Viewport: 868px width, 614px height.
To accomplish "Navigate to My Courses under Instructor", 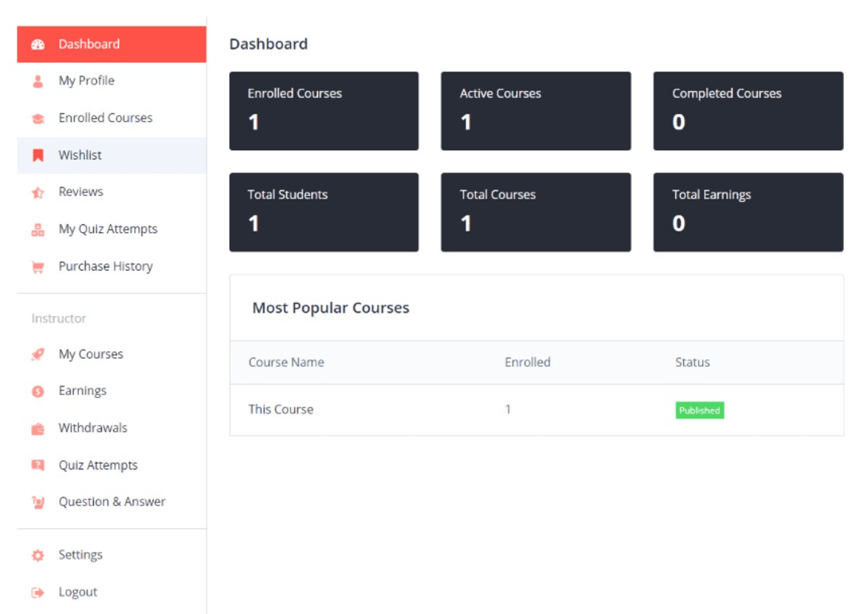I will (x=91, y=354).
